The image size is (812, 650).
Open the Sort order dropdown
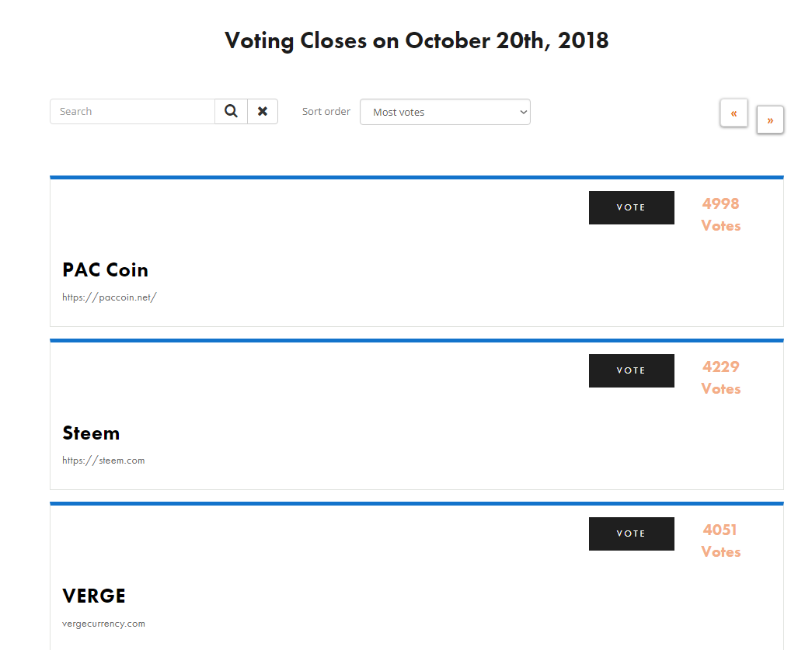click(x=444, y=112)
